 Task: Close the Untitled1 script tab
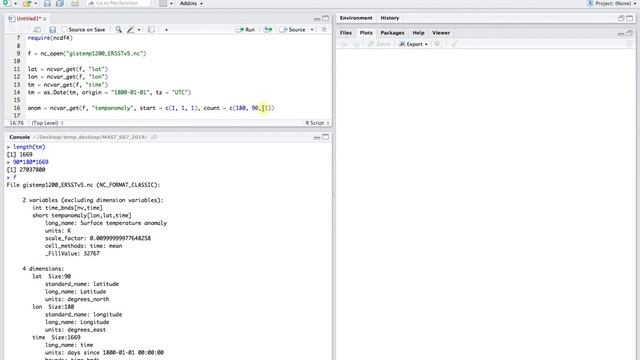pos(44,19)
